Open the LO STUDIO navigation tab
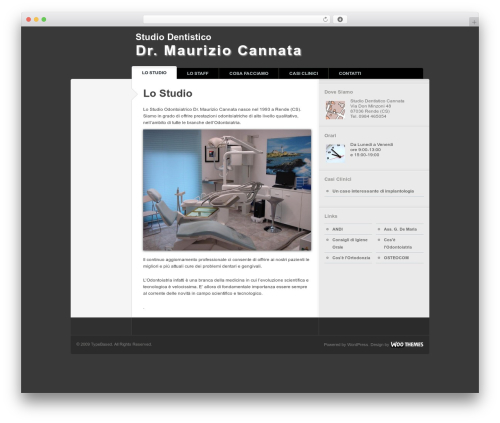Image resolution: width=500 pixels, height=423 pixels. click(x=154, y=73)
